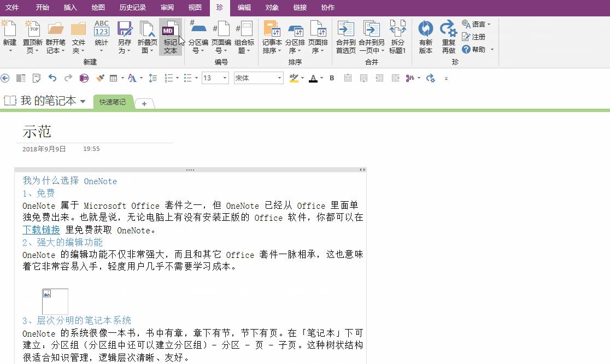The height and width of the screenshot is (364, 610).
Task: Switch to the 插入 ribbon tab
Action: point(71,8)
